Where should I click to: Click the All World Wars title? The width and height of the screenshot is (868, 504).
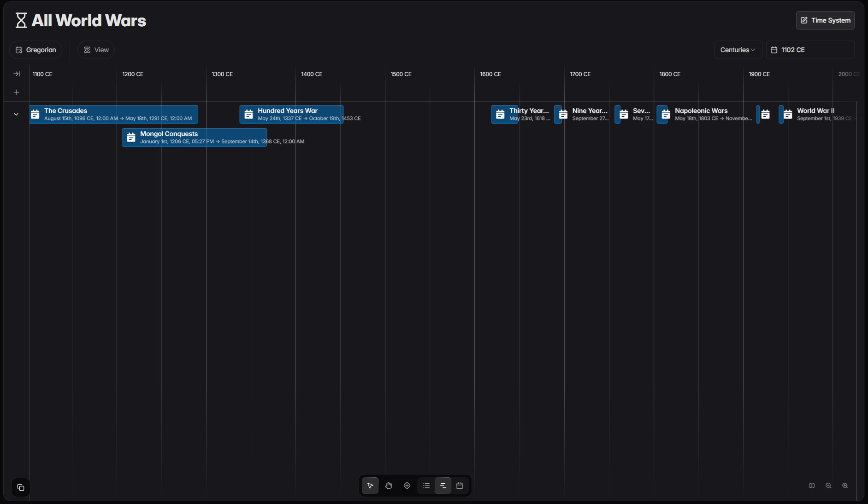(x=89, y=21)
